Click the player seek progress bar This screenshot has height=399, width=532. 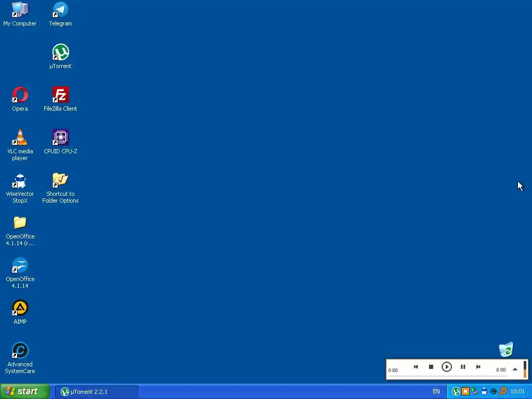[447, 376]
